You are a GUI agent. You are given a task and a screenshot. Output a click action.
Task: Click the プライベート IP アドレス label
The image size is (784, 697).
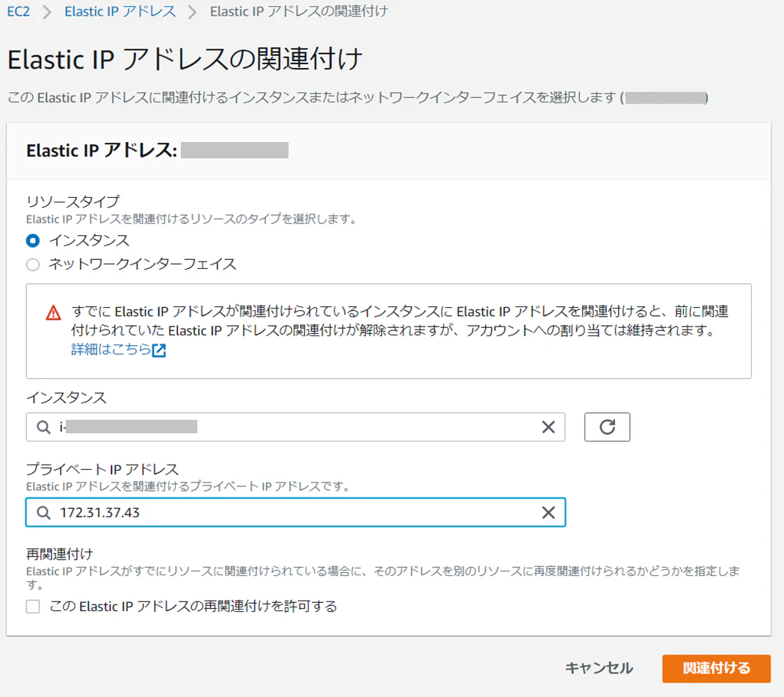[102, 469]
